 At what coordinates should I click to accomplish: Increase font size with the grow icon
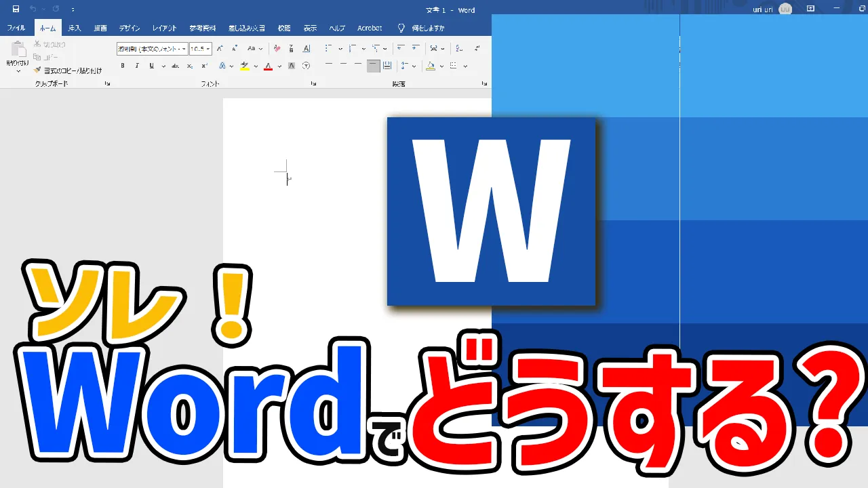click(220, 49)
